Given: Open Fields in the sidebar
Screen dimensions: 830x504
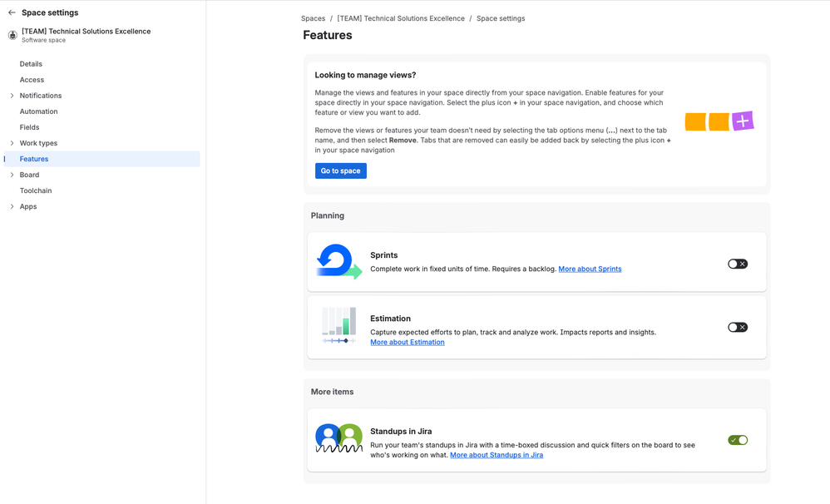Looking at the screenshot, I should click(x=30, y=127).
